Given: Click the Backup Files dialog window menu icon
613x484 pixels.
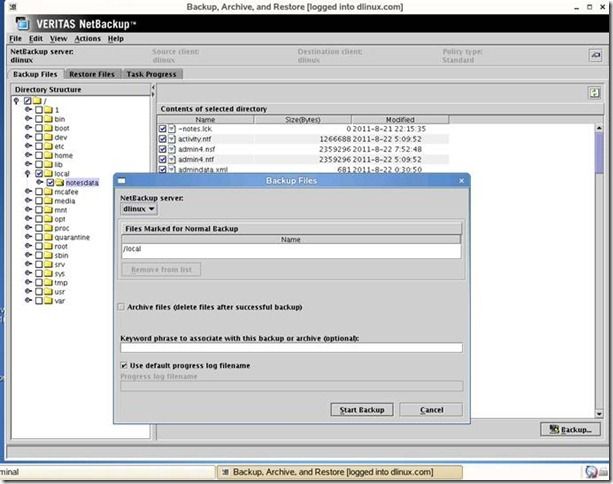Looking at the screenshot, I should (x=122, y=181).
